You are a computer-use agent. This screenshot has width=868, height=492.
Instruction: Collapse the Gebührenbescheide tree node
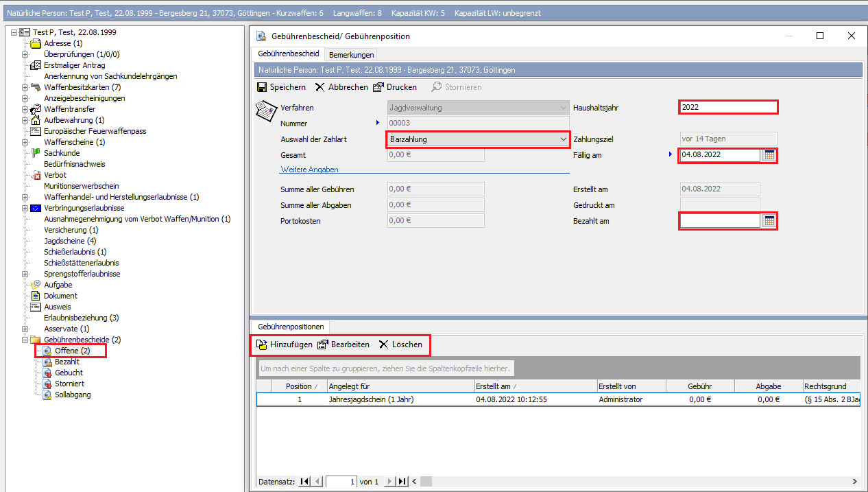(25, 340)
